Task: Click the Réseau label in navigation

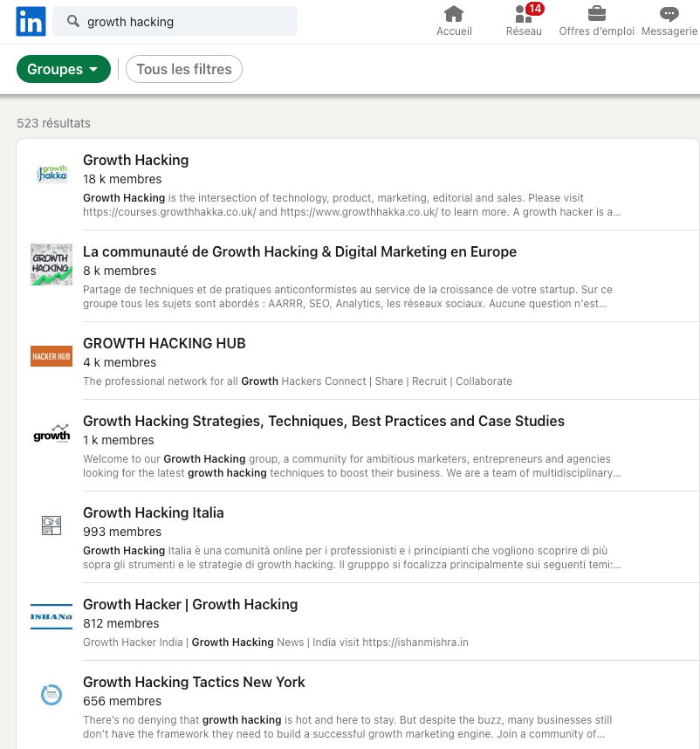Action: (524, 31)
